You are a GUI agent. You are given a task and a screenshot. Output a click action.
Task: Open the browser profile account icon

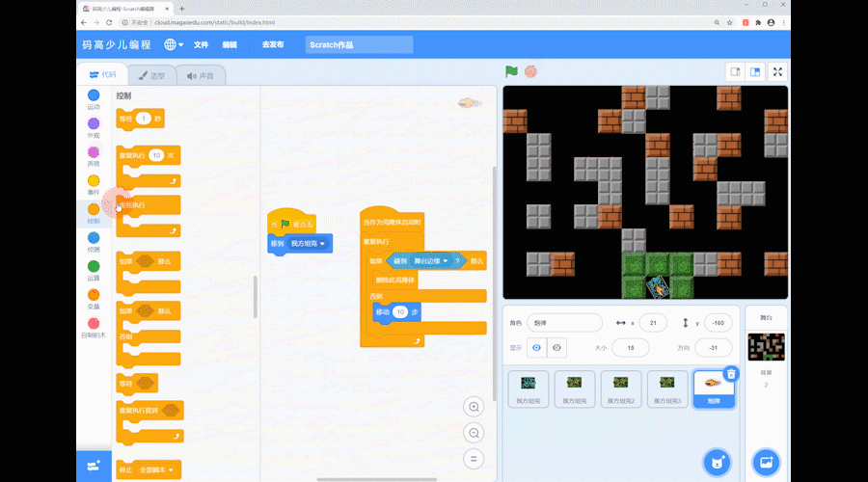click(771, 23)
